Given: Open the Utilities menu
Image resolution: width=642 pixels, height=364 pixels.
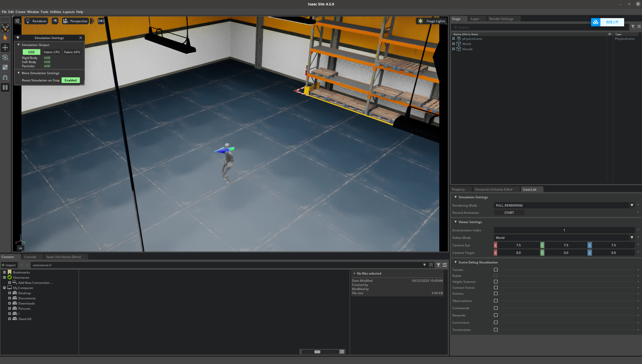Looking at the screenshot, I should click(55, 12).
